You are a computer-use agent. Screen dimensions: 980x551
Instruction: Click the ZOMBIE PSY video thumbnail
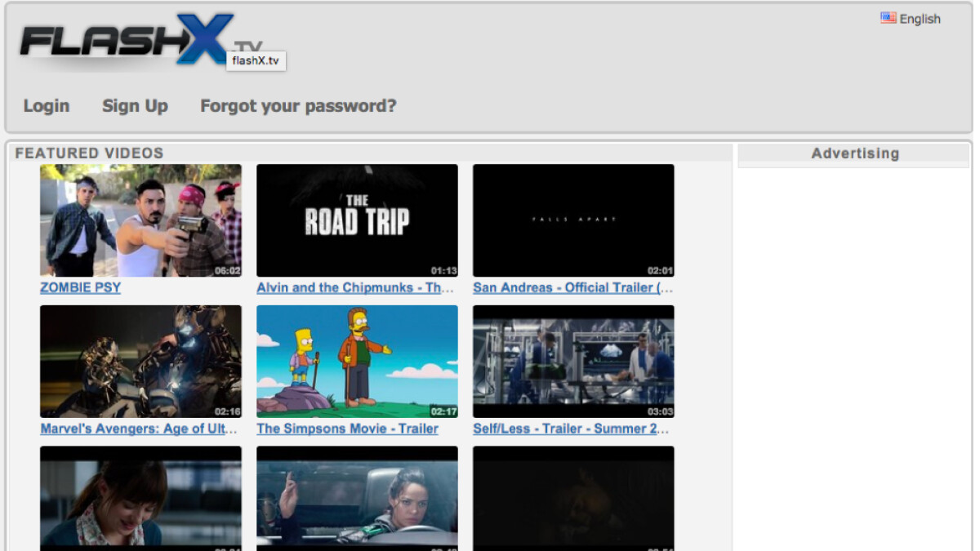(140, 220)
